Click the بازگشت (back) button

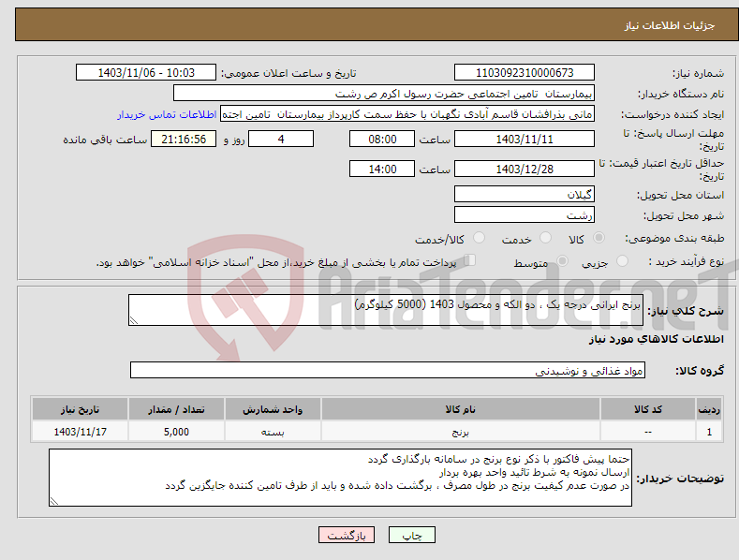click(347, 535)
